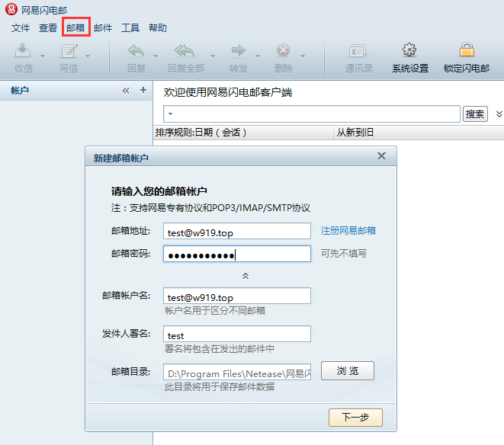Image resolution: width=504 pixels, height=445 pixels.
Task: Open 系统设置 gear icon
Action: [x=409, y=51]
